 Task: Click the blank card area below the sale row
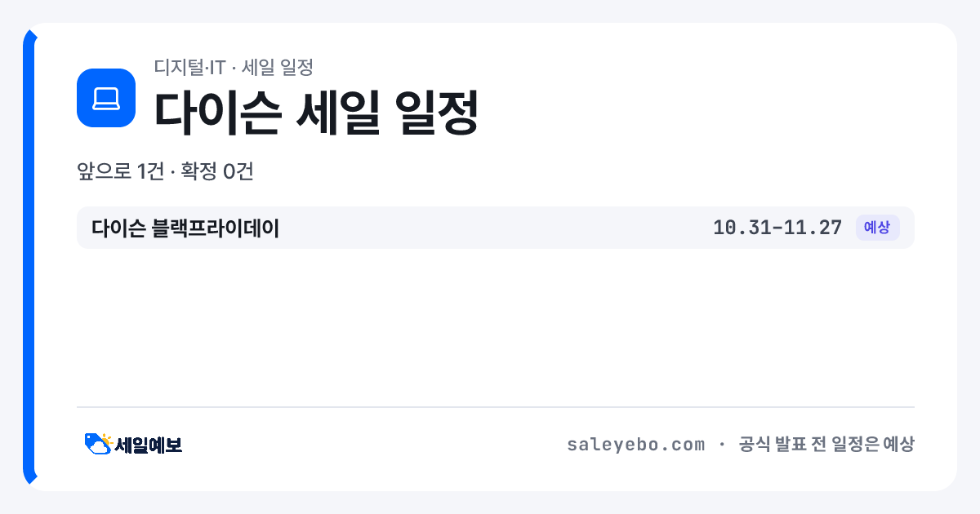coord(496,326)
